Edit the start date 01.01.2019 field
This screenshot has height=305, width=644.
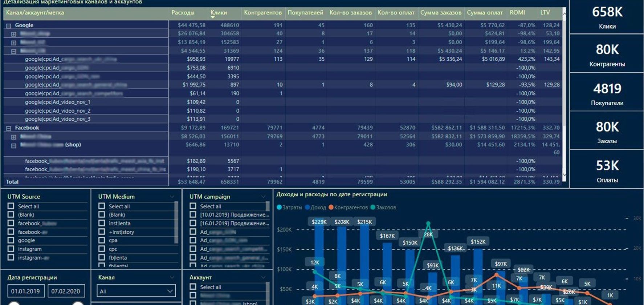pyautogui.click(x=26, y=291)
